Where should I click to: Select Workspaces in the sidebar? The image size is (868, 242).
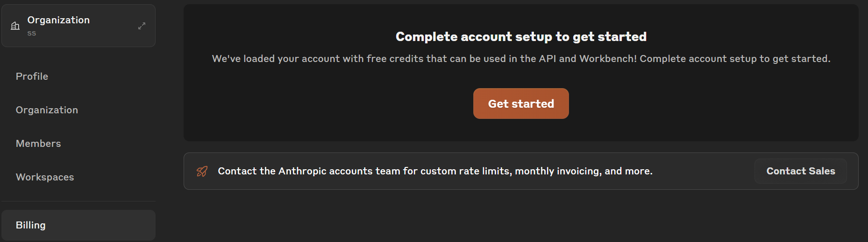[45, 177]
